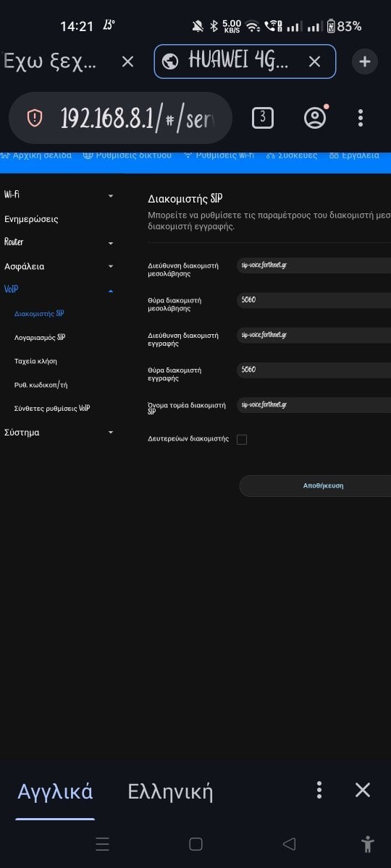Screen dimensions: 391x868
Task: Dismiss the translate bar with X
Action: coord(363,790)
